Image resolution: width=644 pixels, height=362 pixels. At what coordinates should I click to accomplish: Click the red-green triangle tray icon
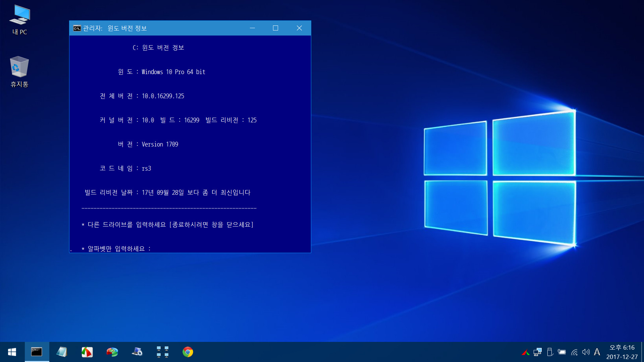tap(526, 352)
